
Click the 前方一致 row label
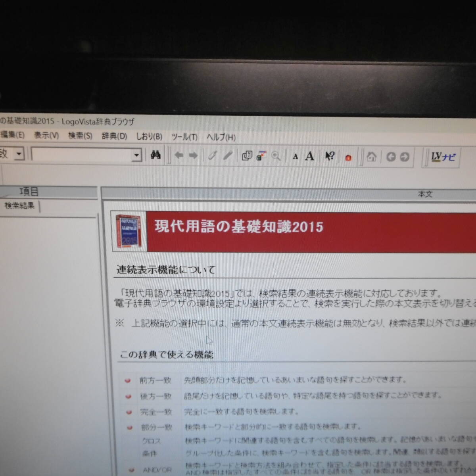coord(155,380)
